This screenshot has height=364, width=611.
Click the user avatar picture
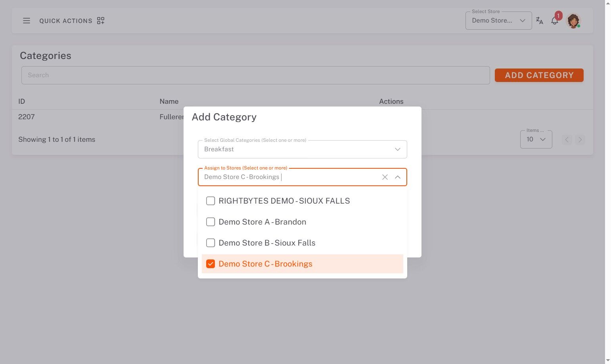point(573,21)
